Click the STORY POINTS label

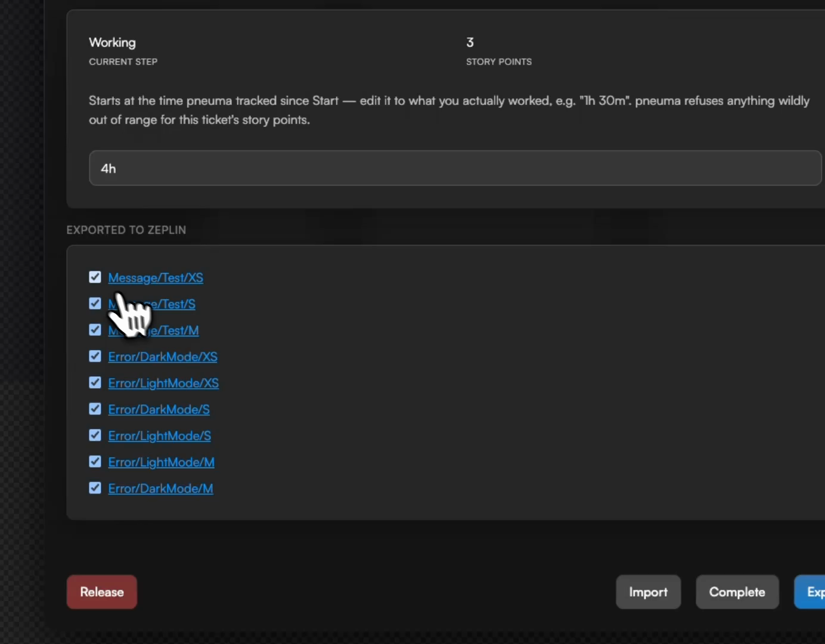[499, 62]
